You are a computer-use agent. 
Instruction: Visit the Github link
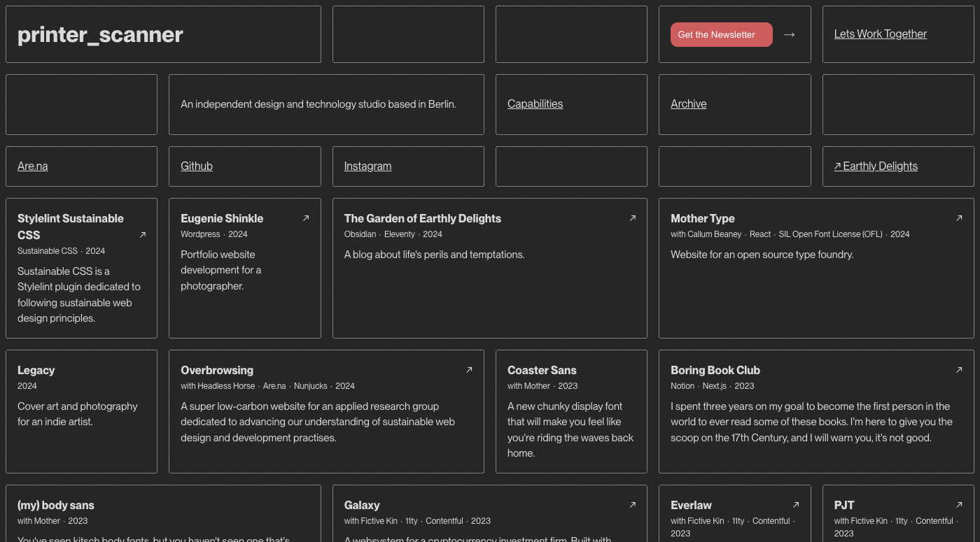pyautogui.click(x=197, y=166)
